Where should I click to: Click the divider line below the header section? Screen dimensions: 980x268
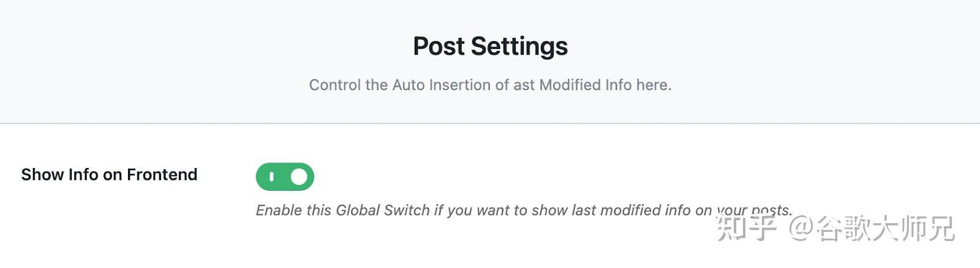coord(490,123)
